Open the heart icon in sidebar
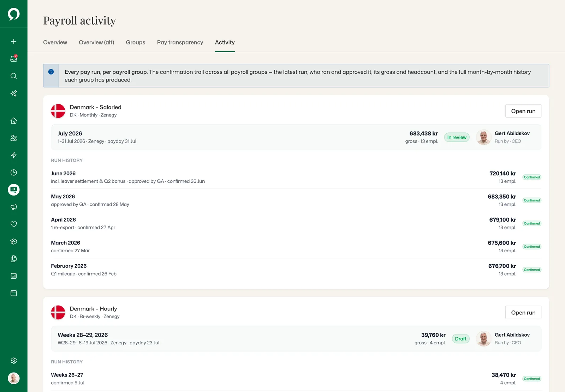Image resolution: width=565 pixels, height=392 pixels. point(14,224)
